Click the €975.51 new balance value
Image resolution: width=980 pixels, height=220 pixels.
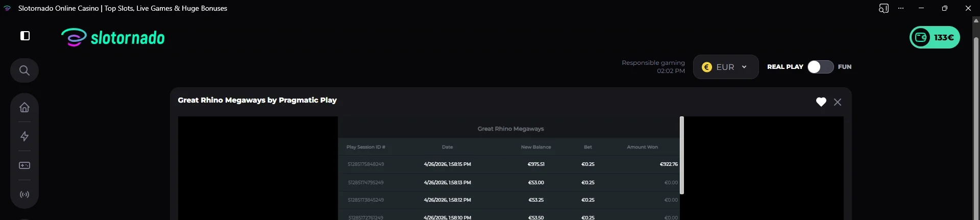[536, 164]
